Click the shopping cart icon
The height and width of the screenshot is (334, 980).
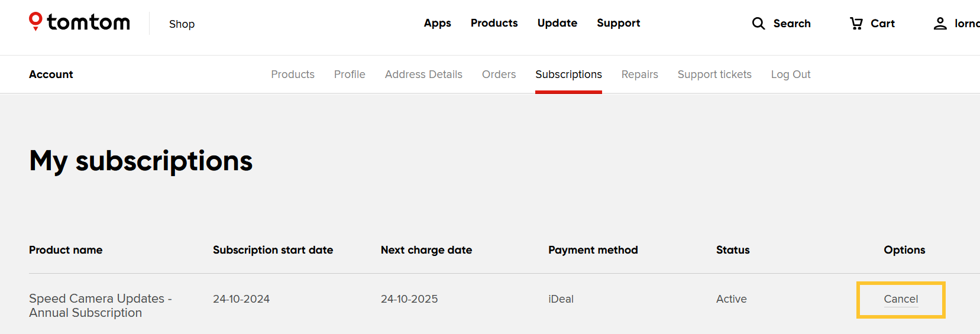tap(856, 24)
